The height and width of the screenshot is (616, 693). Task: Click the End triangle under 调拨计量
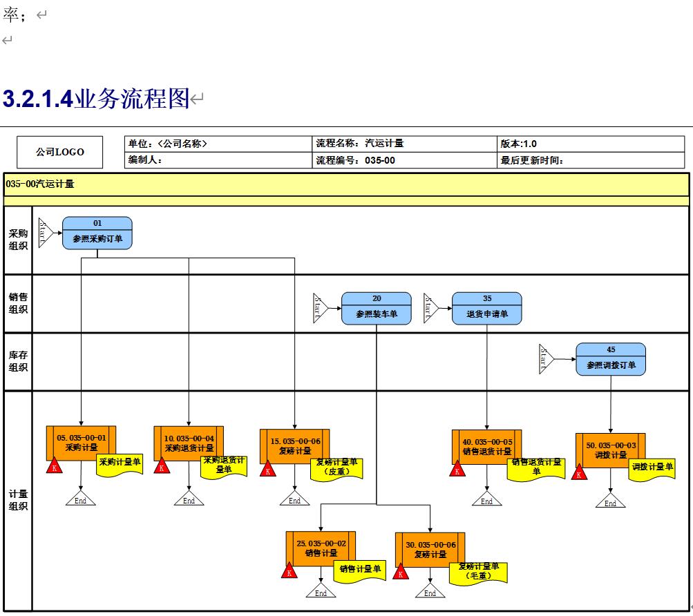[x=610, y=501]
